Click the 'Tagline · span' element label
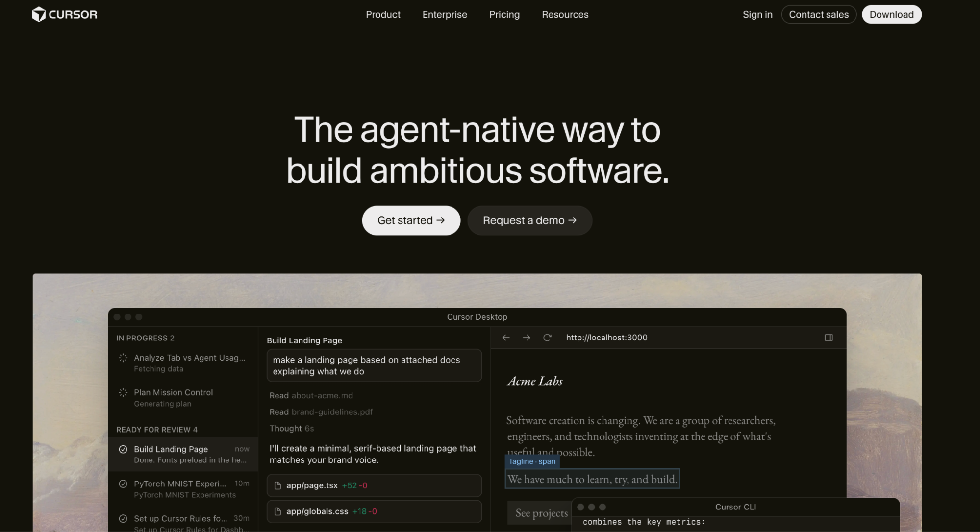 (532, 461)
